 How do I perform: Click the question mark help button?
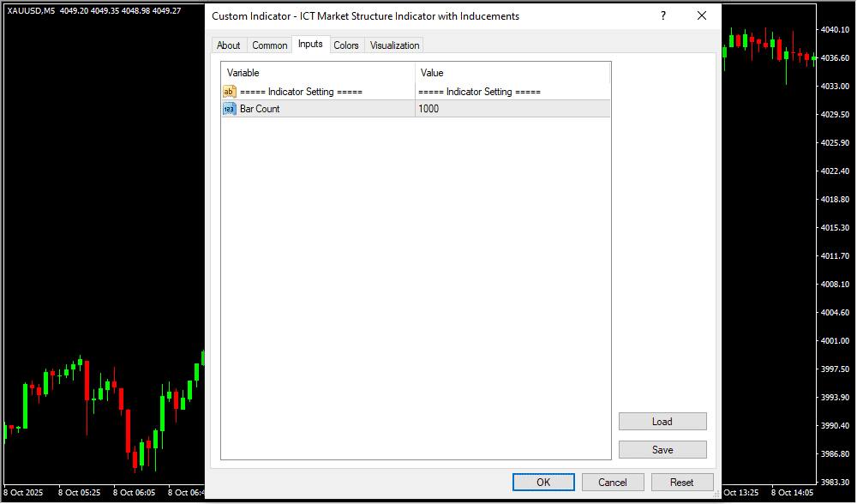[x=662, y=16]
